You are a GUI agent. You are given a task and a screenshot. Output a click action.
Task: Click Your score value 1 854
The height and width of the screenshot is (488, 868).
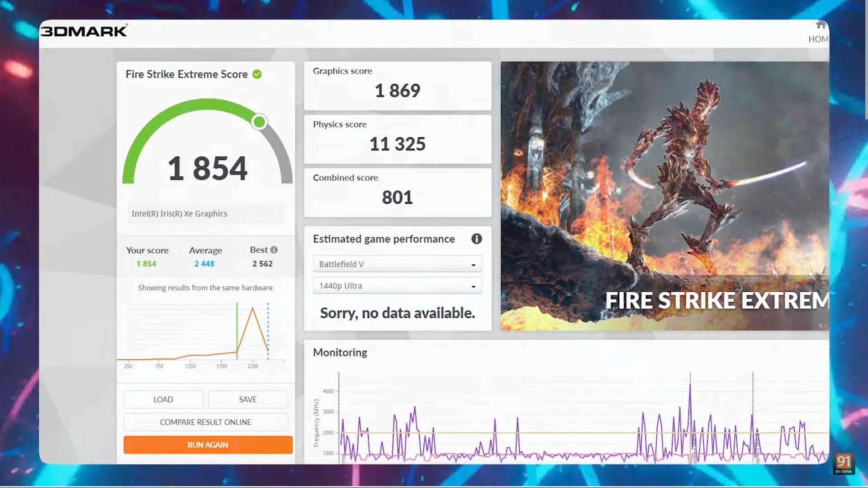[147, 264]
